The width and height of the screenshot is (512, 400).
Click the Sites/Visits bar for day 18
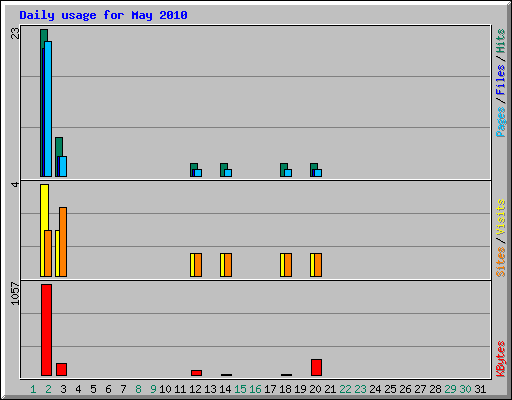pos(286,265)
